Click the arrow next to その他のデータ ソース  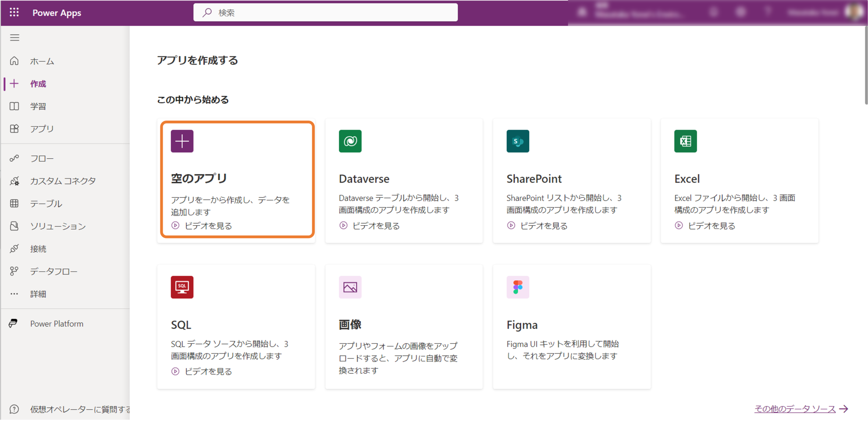[x=844, y=409]
